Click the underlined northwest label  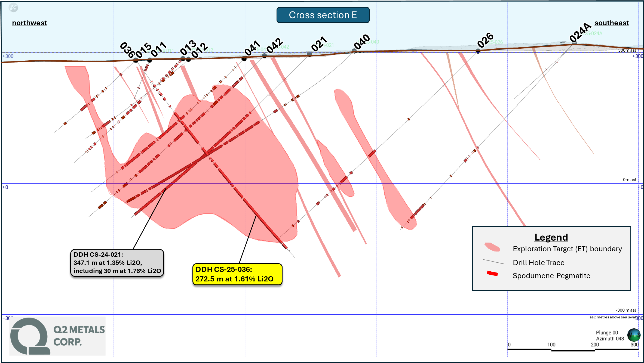tap(29, 23)
